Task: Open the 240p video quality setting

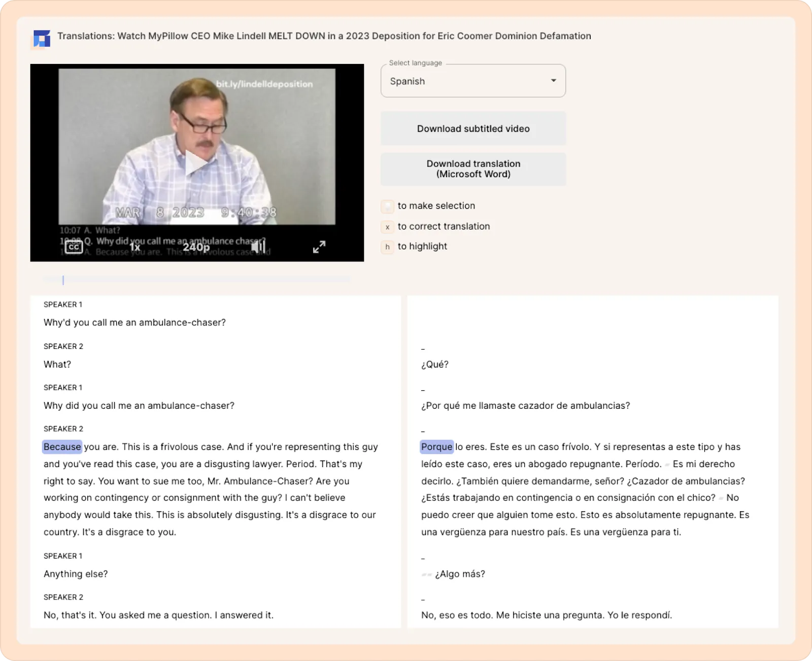Action: point(196,247)
